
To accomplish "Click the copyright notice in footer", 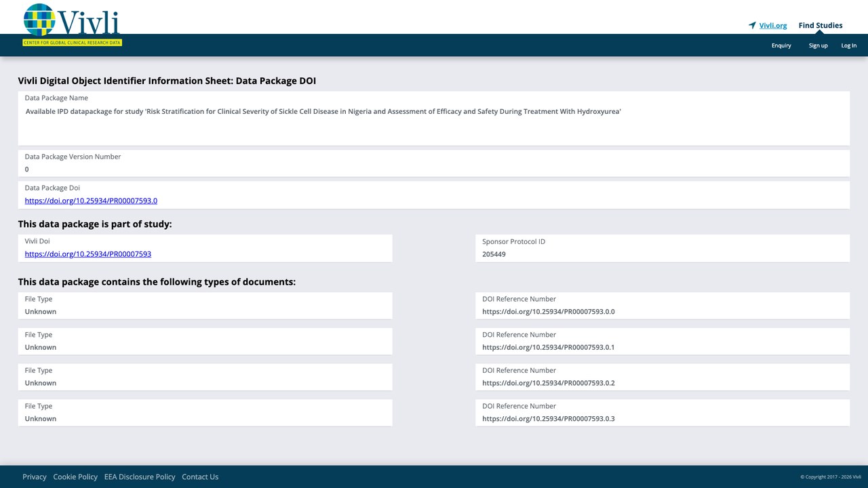I will click(x=831, y=477).
